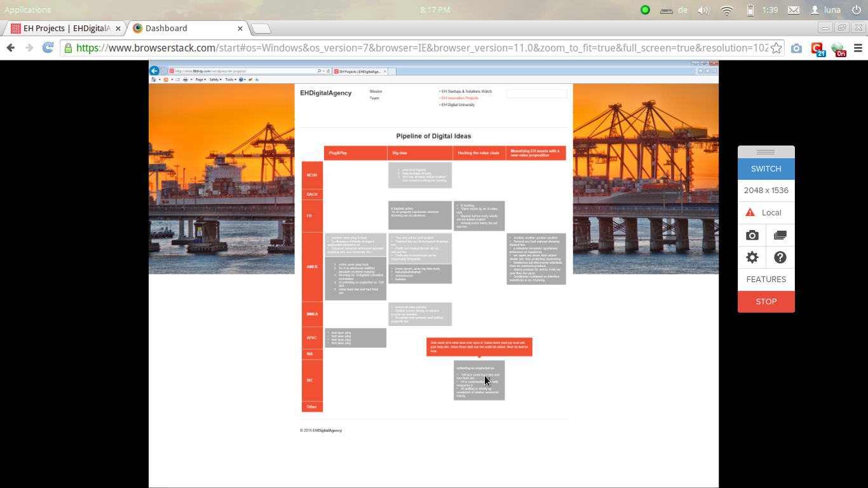Screen dimensions: 868x488
Task: Open BrowserStack help question mark
Action: pyautogui.click(x=780, y=257)
